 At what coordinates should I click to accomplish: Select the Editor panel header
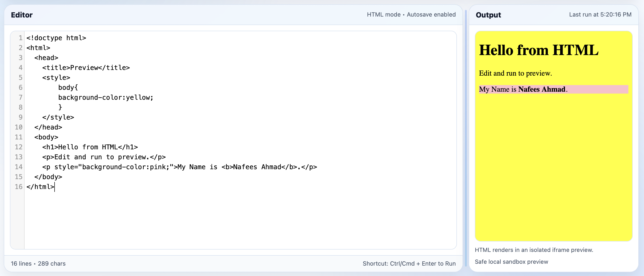point(22,14)
